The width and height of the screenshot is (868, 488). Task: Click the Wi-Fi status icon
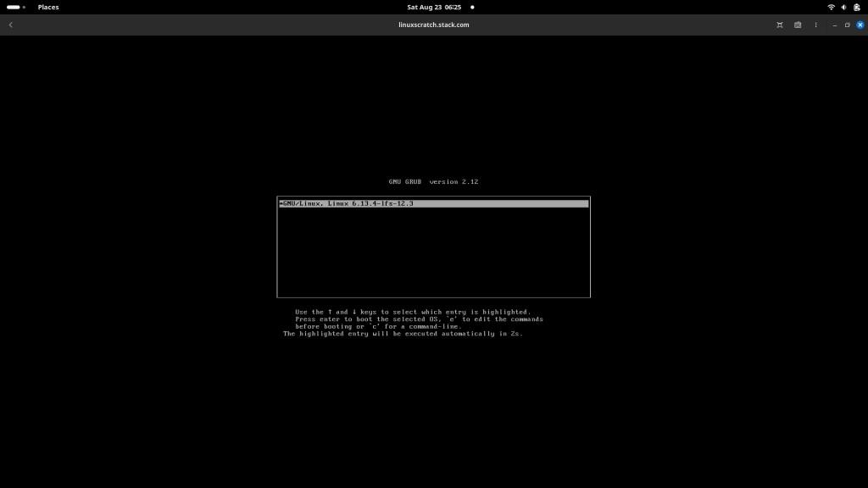click(831, 7)
